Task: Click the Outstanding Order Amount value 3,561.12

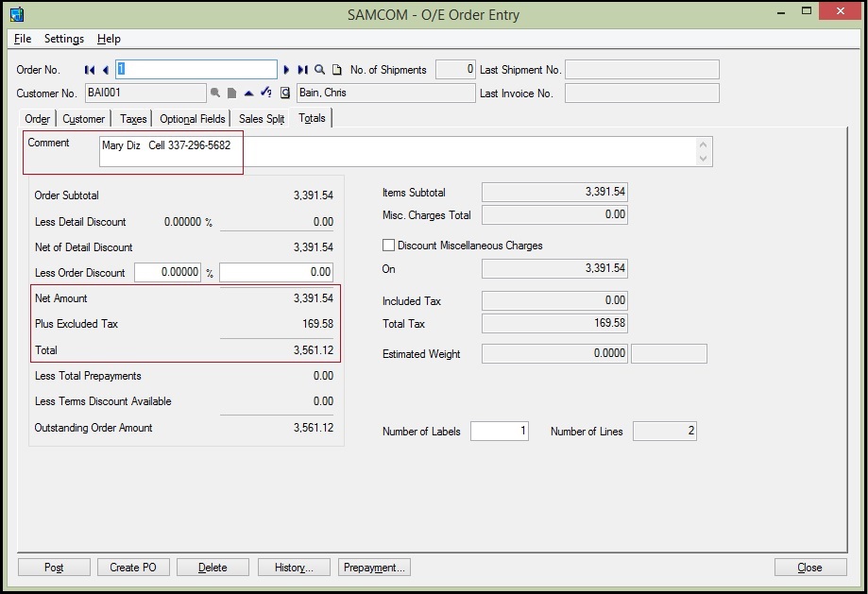Action: tap(314, 428)
